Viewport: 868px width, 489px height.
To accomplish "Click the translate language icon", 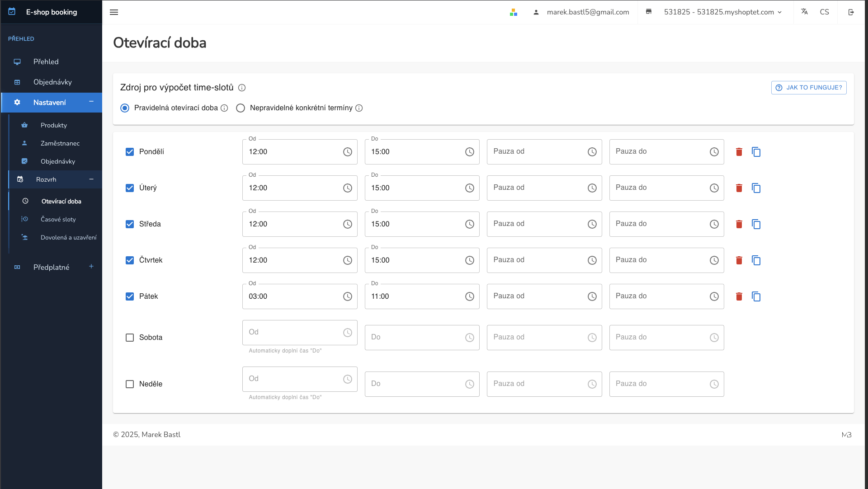I will (804, 12).
